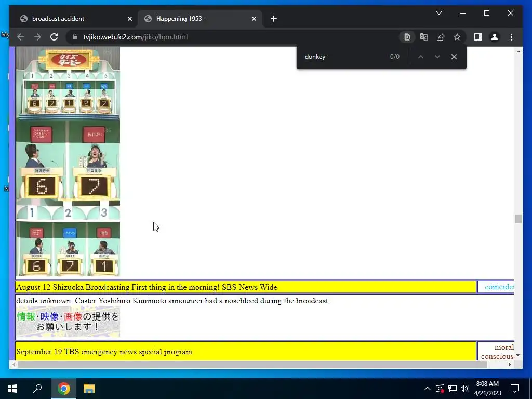Click the find box containing 'donkey'

344,57
